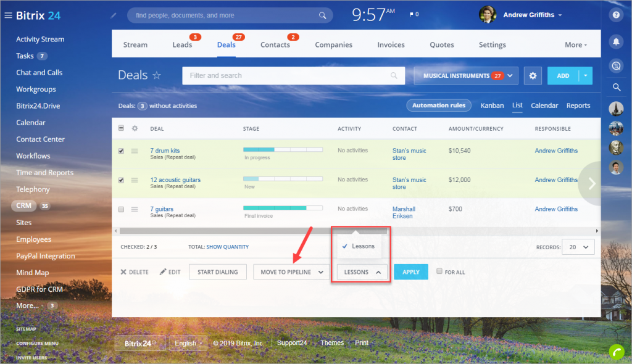Expand the More tab menu
The width and height of the screenshot is (632, 364).
click(x=576, y=45)
